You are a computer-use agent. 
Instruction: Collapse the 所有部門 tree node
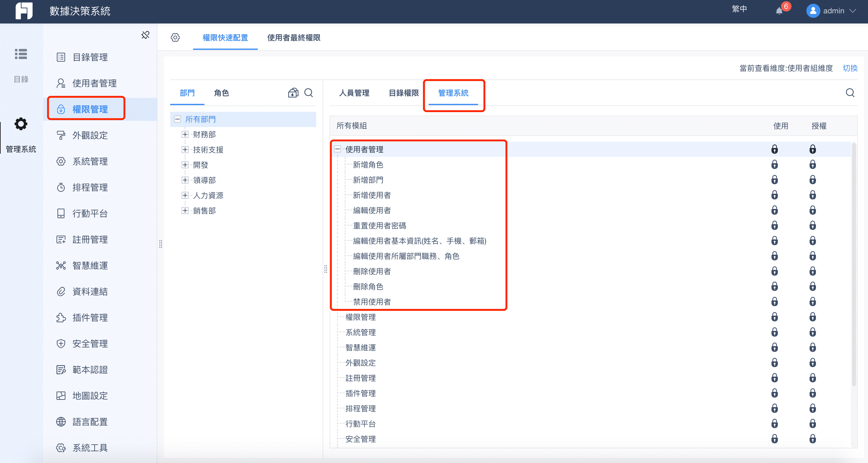point(177,119)
